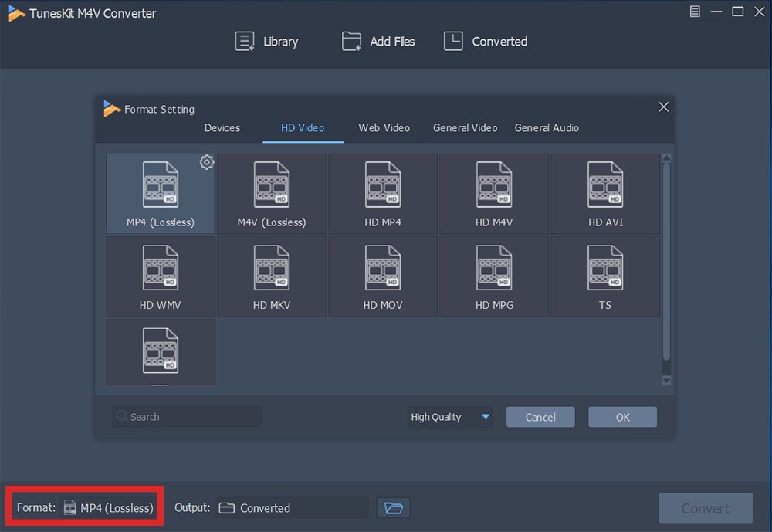
Task: Open the General Audio tab
Action: coord(547,128)
